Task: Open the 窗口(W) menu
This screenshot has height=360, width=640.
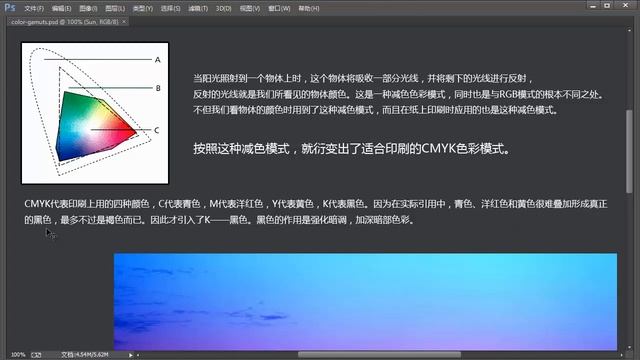Action: (279, 8)
